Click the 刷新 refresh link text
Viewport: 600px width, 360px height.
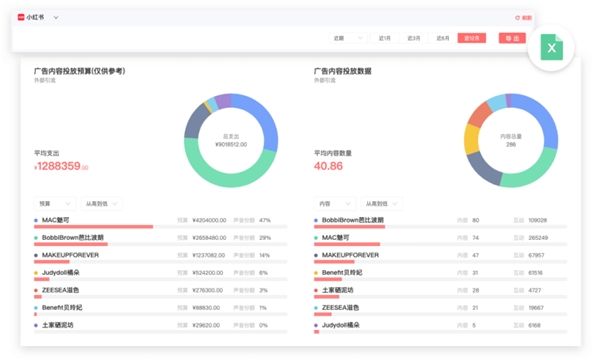(x=527, y=18)
